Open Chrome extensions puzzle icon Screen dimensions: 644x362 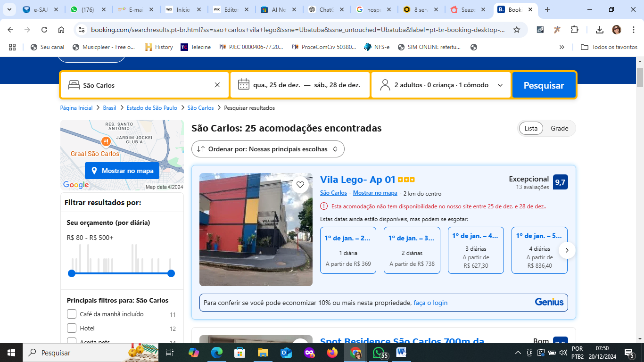click(x=574, y=30)
